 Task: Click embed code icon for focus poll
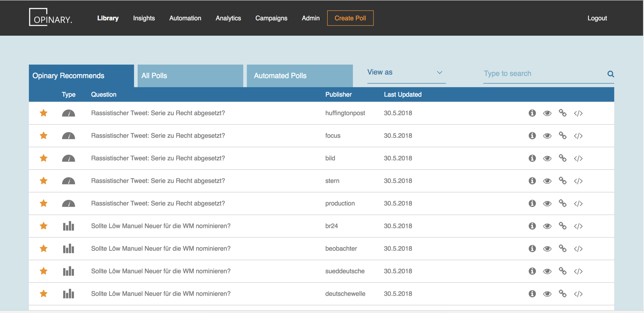578,136
